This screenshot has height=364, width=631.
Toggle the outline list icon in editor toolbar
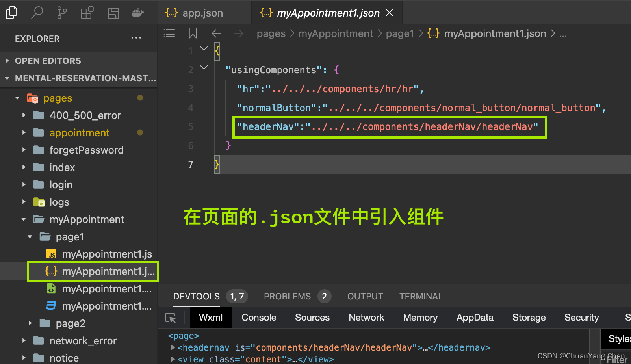point(169,33)
